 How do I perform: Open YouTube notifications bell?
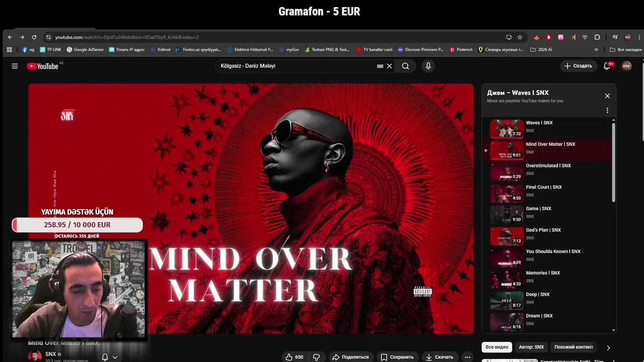[x=607, y=66]
